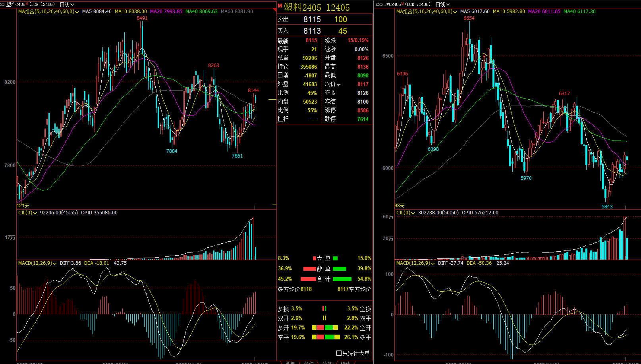Open the MACD(12,26,9) dropdown on PVC chart
This screenshot has height=364, width=641.
[x=433, y=264]
